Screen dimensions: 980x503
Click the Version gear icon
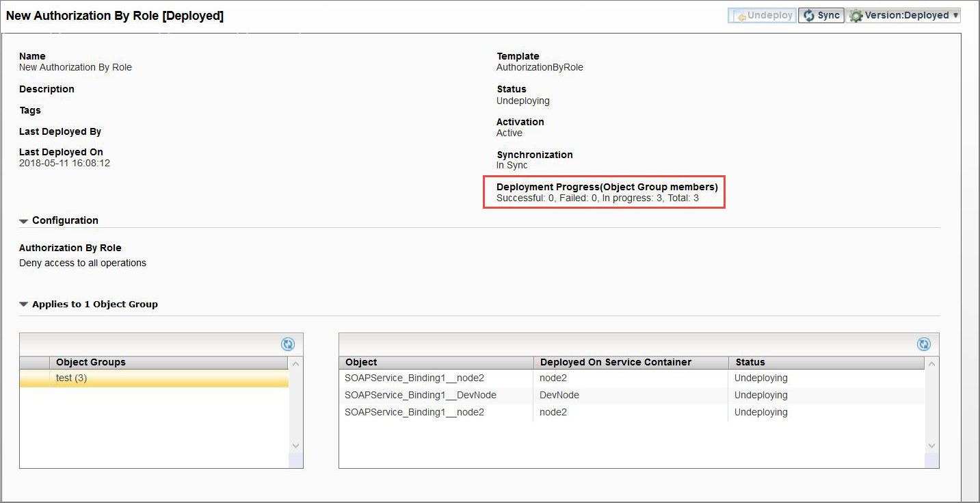[x=856, y=14]
